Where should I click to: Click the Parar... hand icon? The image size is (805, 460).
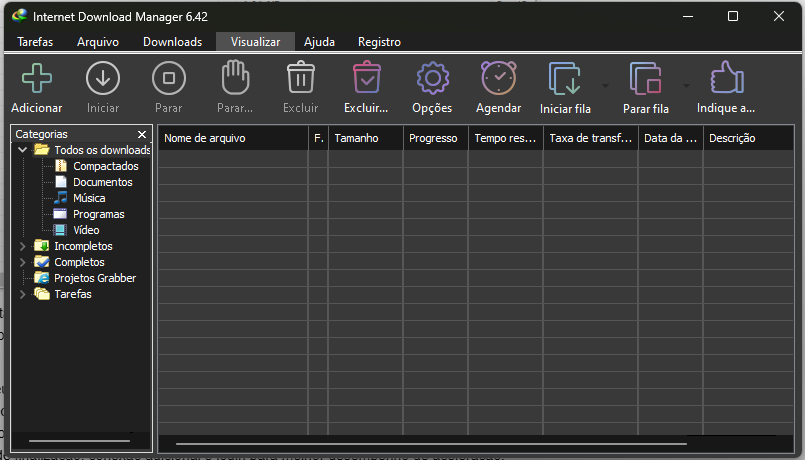(236, 78)
